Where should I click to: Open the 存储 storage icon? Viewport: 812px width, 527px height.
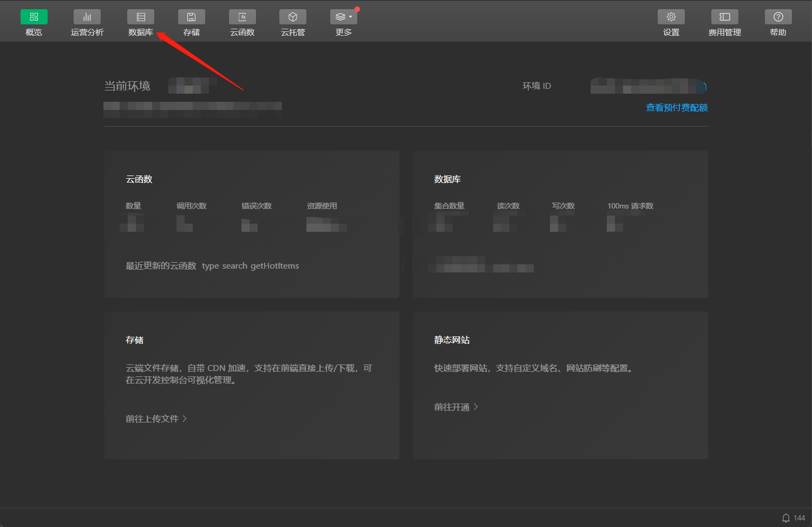pyautogui.click(x=191, y=17)
